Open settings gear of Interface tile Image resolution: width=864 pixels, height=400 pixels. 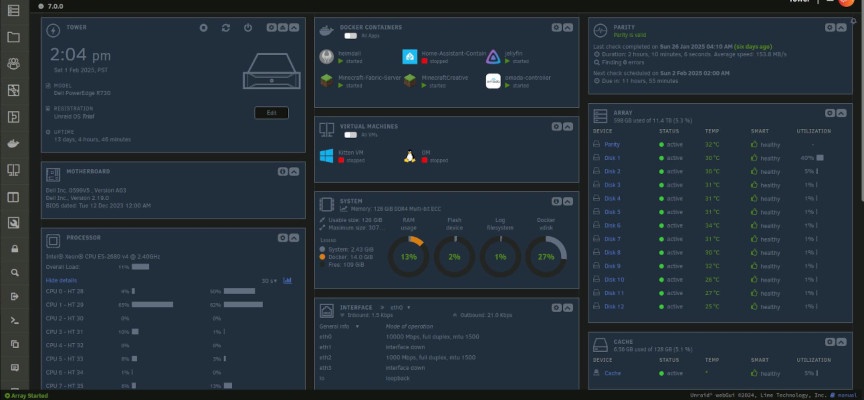[x=557, y=307]
